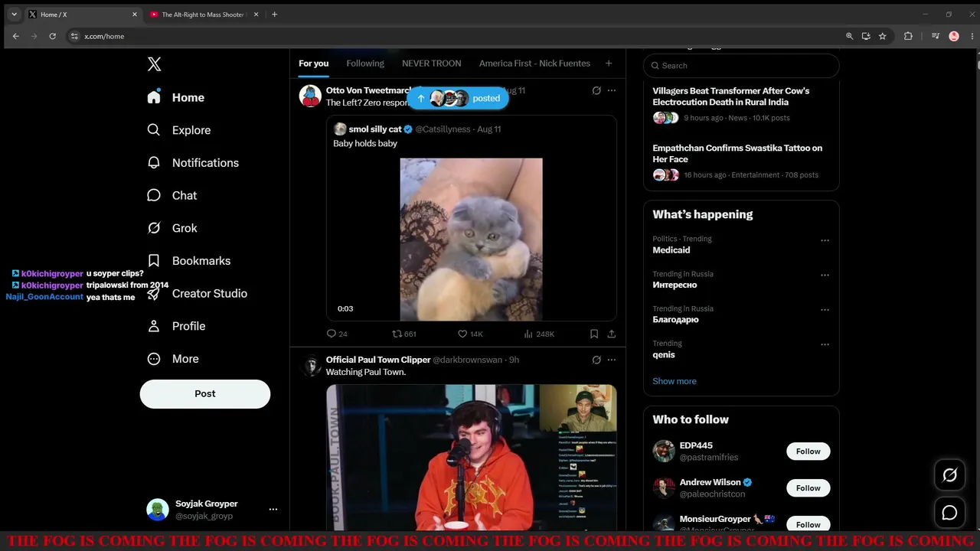Image resolution: width=980 pixels, height=551 pixels.
Task: Open Grok from the sidebar
Action: coord(172,228)
